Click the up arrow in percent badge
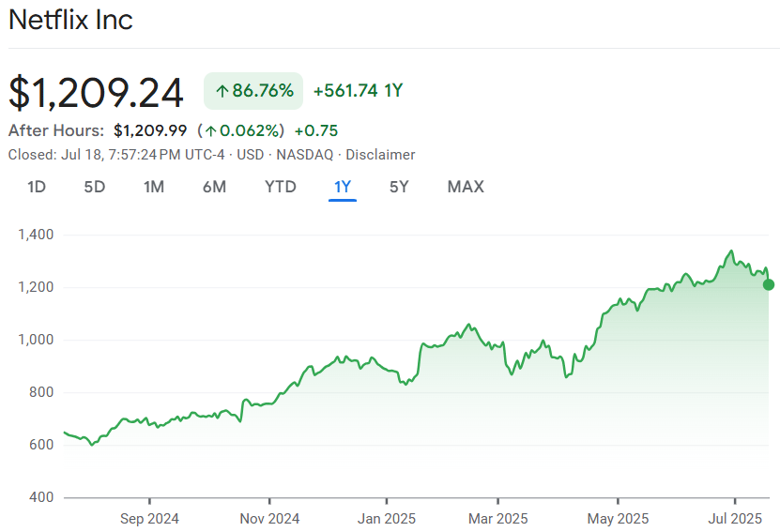The image size is (780, 532). click(222, 92)
